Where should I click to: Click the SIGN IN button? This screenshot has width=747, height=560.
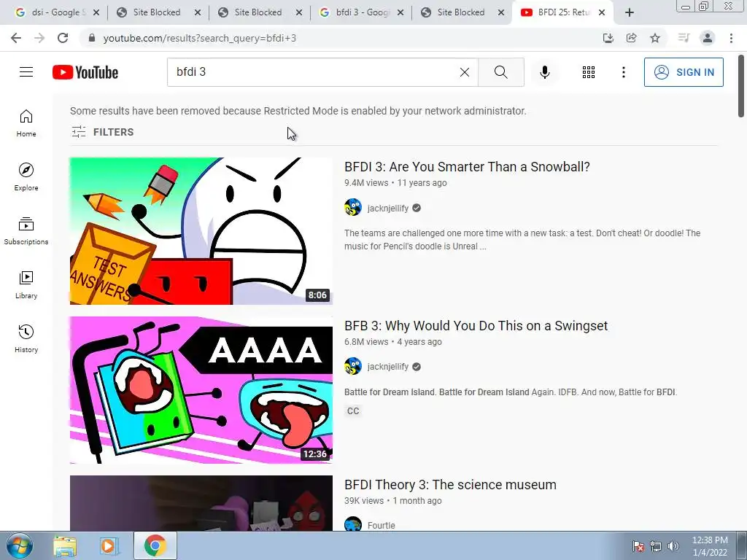[x=684, y=72]
